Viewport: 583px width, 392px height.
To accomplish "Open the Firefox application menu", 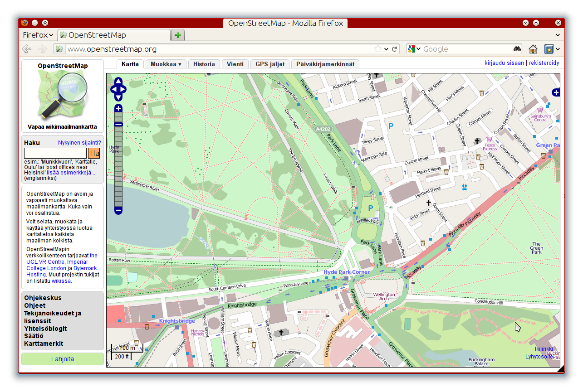I will (38, 35).
